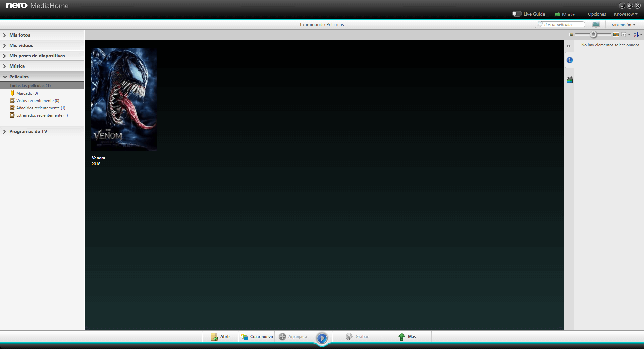
Task: Click the Venom title text
Action: [x=98, y=158]
